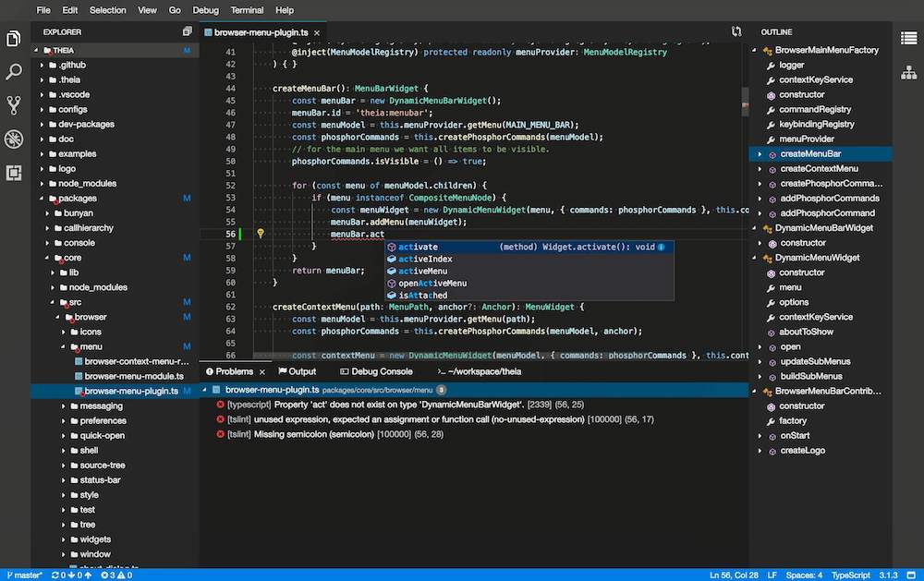The height and width of the screenshot is (581, 924).
Task: Toggle the Outline view list icon
Action: point(908,38)
